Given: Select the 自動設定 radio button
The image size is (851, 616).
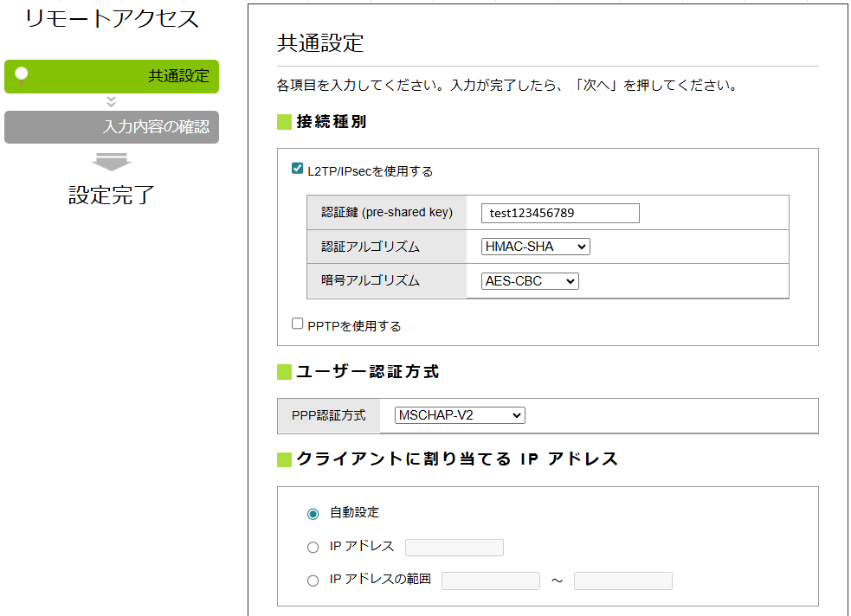Looking at the screenshot, I should [x=313, y=514].
